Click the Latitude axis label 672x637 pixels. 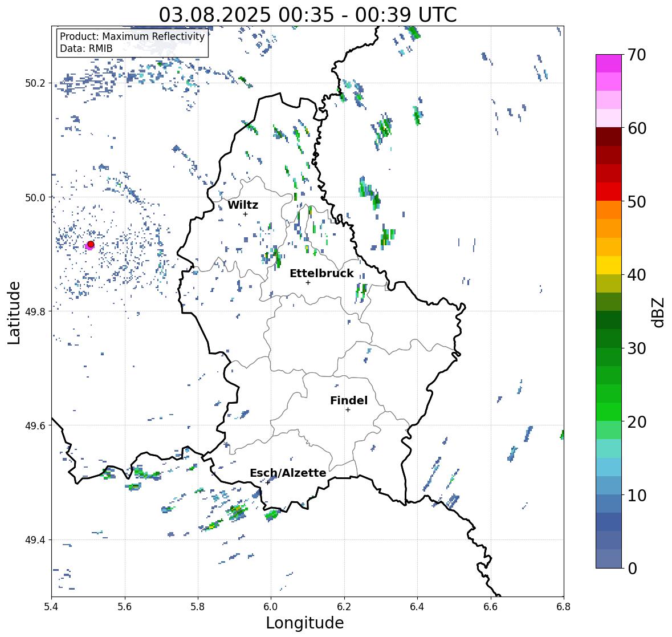point(14,313)
